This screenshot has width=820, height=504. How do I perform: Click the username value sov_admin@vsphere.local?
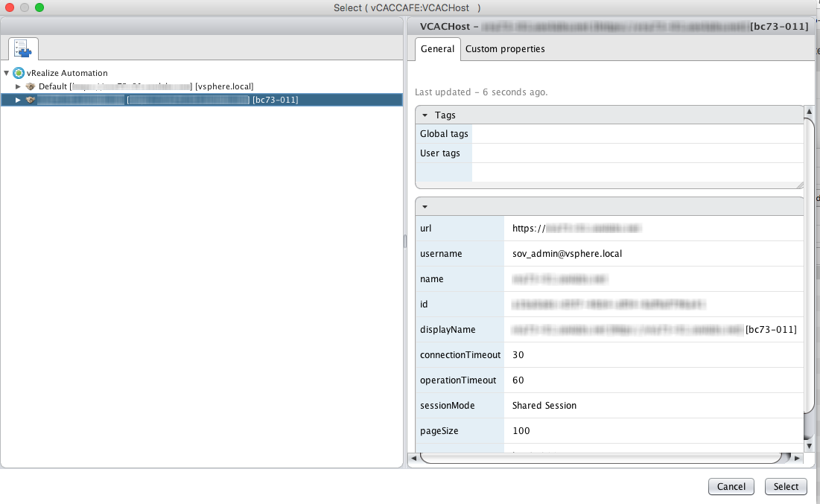click(568, 254)
